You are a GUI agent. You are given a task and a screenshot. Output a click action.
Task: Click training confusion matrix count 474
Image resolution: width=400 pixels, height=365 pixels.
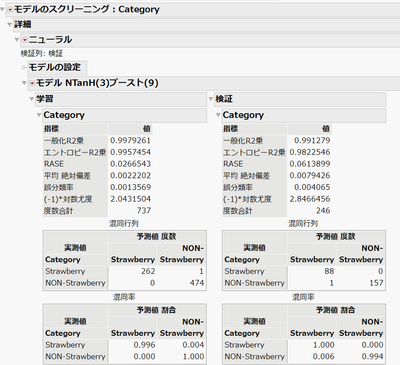point(197,283)
